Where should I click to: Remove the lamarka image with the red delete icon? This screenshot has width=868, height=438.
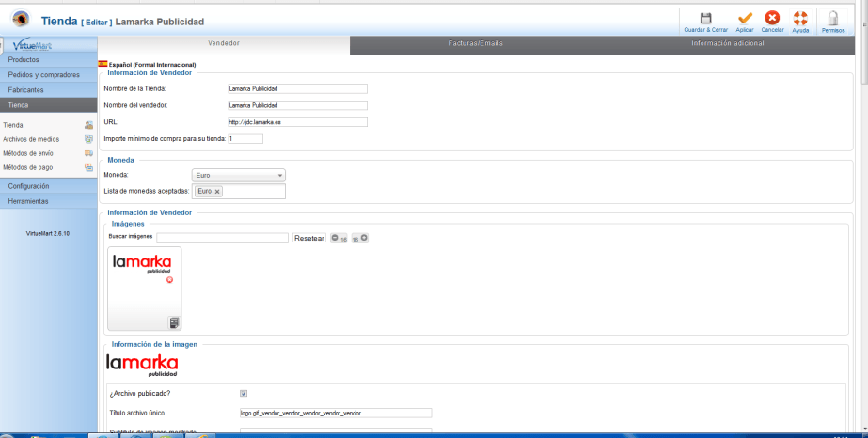coord(169,280)
